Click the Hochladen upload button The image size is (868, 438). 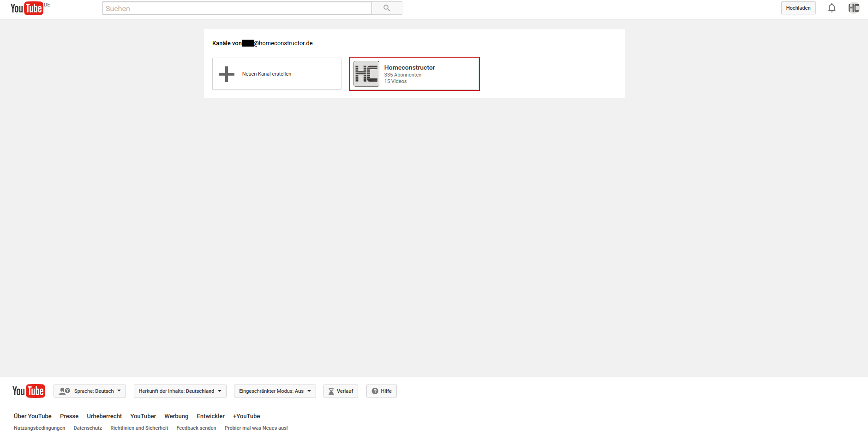(798, 8)
